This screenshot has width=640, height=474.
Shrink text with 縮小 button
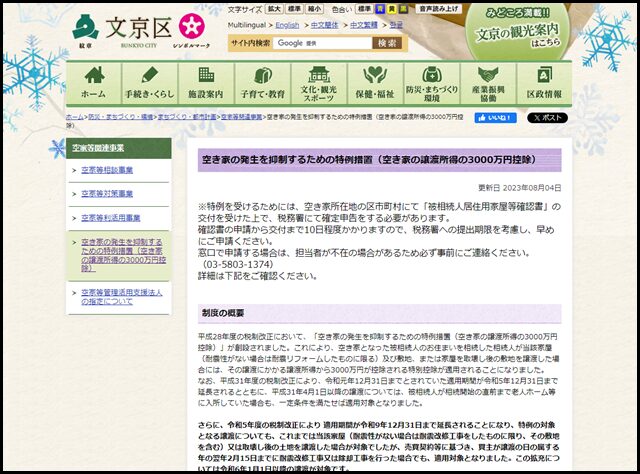(314, 9)
